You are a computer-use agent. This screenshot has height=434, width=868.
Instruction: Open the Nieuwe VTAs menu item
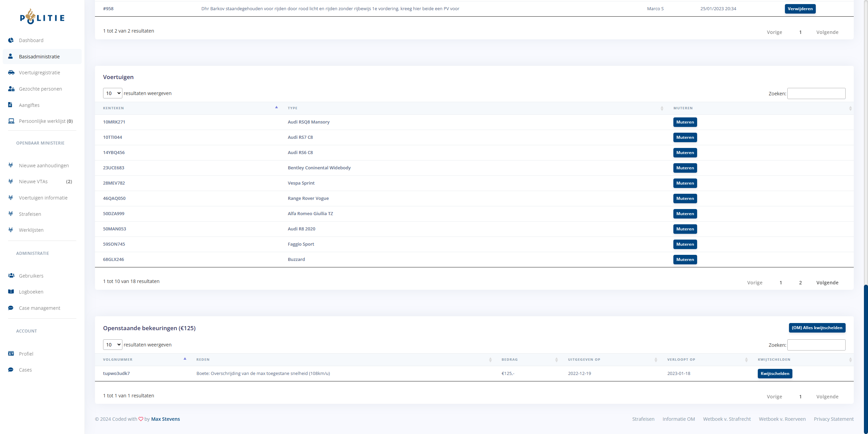pyautogui.click(x=33, y=182)
